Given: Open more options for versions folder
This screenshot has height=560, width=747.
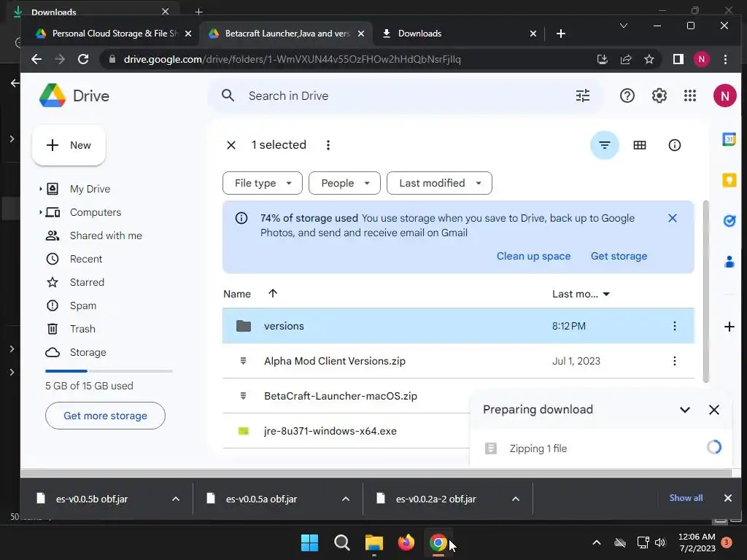Looking at the screenshot, I should (674, 326).
